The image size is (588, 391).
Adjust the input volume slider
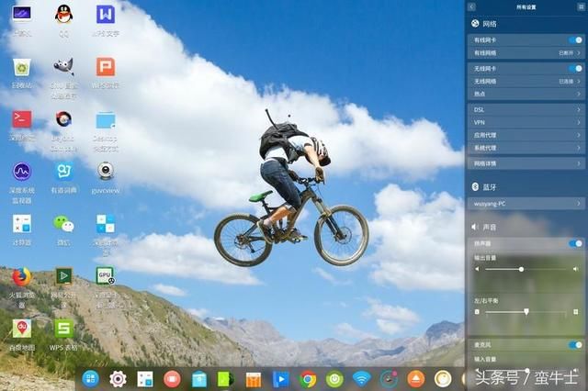click(526, 371)
